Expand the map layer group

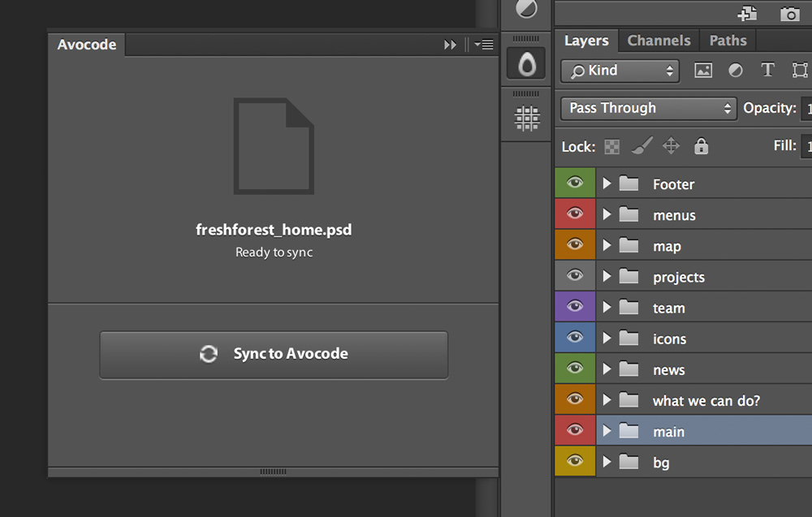(607, 245)
